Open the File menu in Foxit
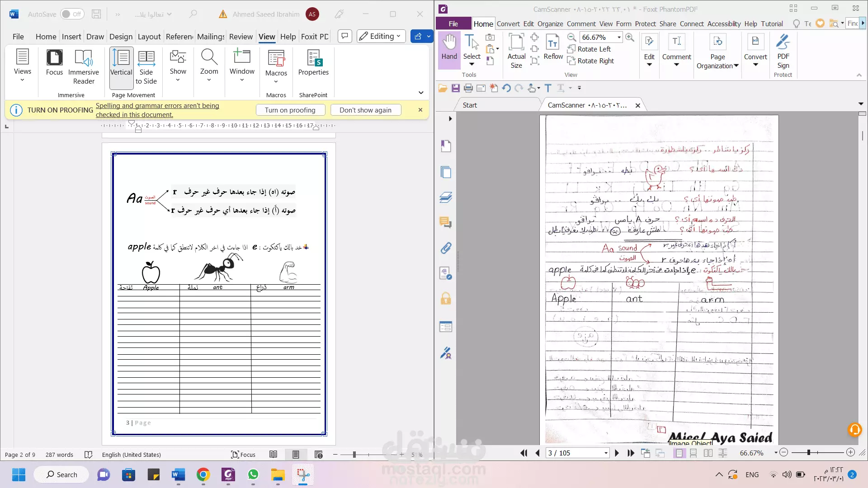 tap(453, 23)
